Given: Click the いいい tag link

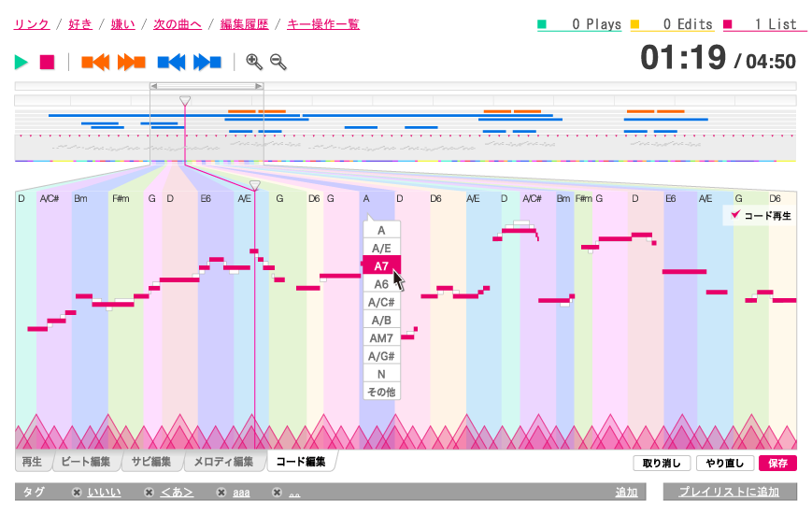Looking at the screenshot, I should coord(104,493).
